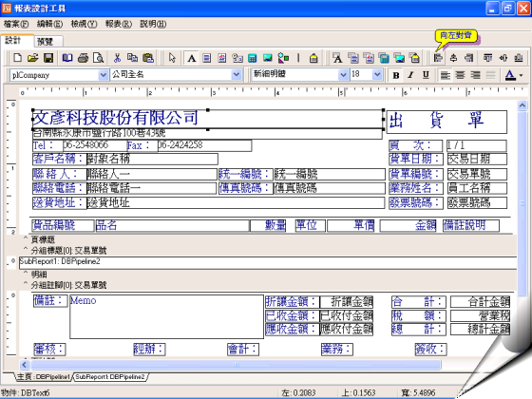Select the 主頁: DBPipeline1 bottom tab
Image resolution: width=532 pixels, height=399 pixels.
point(44,377)
